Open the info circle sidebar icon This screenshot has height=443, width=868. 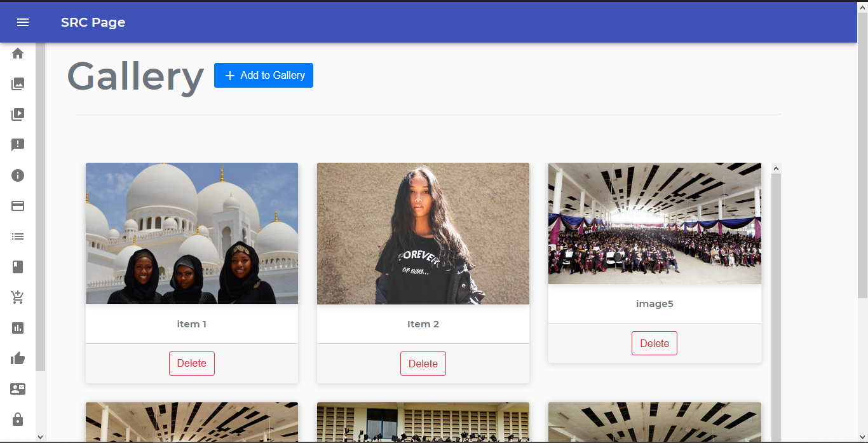coord(18,175)
